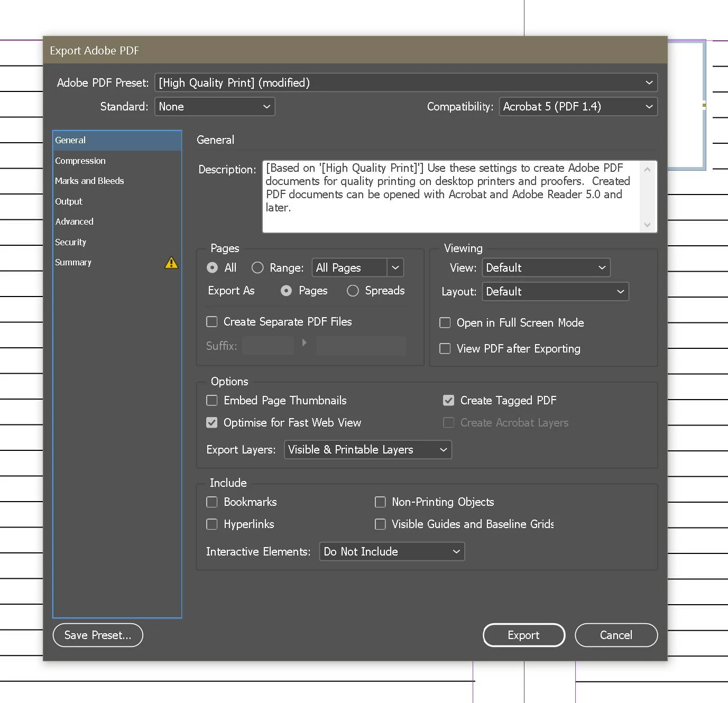Enable View PDF after Exporting
Screen dimensions: 728x703
(x=445, y=349)
